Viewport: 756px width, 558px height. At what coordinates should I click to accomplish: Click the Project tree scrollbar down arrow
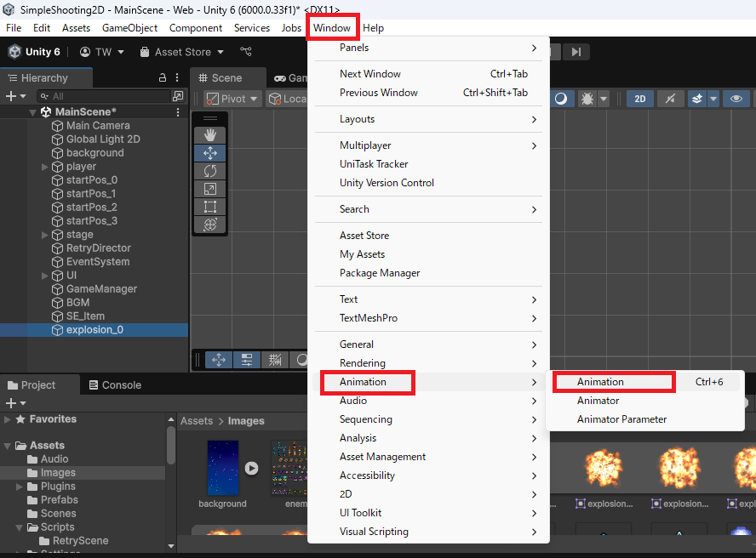tap(170, 546)
